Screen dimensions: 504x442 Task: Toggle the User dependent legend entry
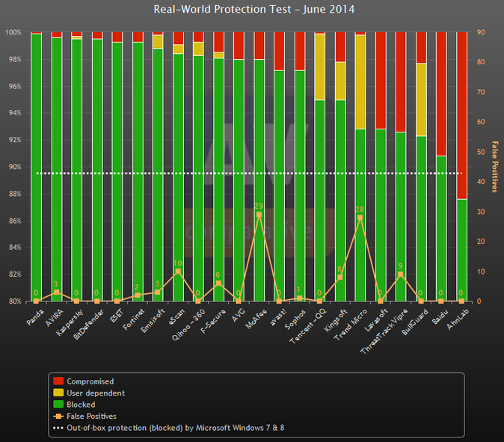(89, 393)
